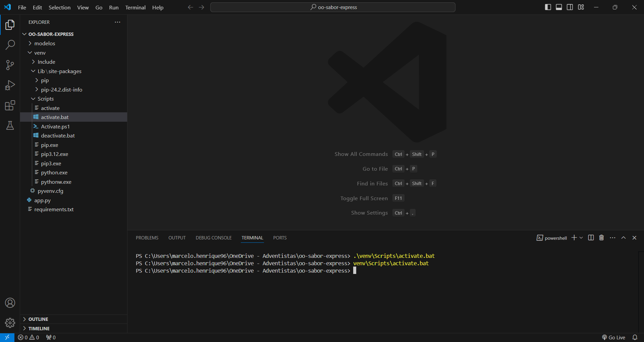
Task: Open the Accounts icon in activity bar
Action: coord(10,303)
